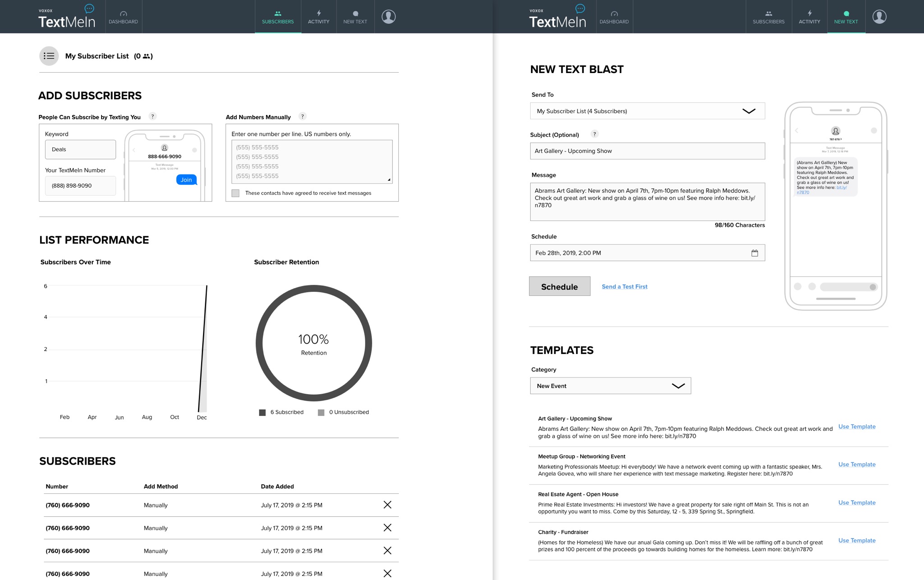
Task: Open the user profile avatar in left header
Action: (x=388, y=17)
